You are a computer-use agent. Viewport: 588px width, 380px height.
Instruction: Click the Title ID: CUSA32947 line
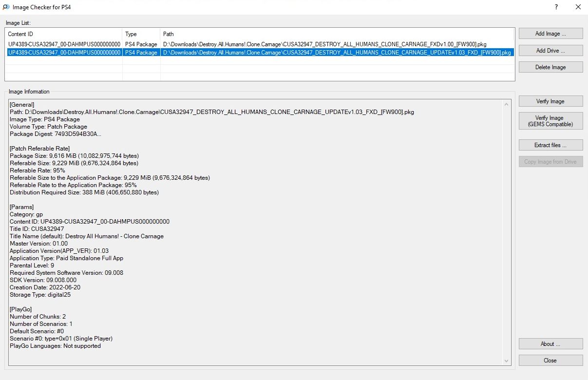(37, 229)
